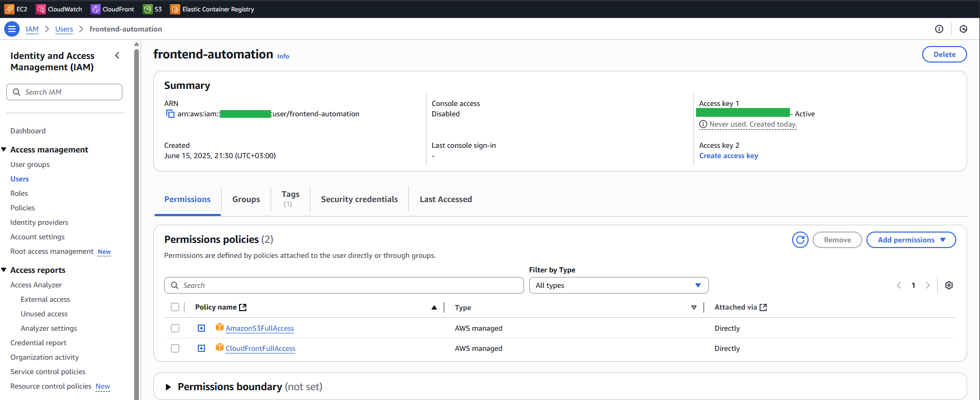This screenshot has width=980, height=400.
Task: Open the info panel icon in header
Action: coord(939,29)
